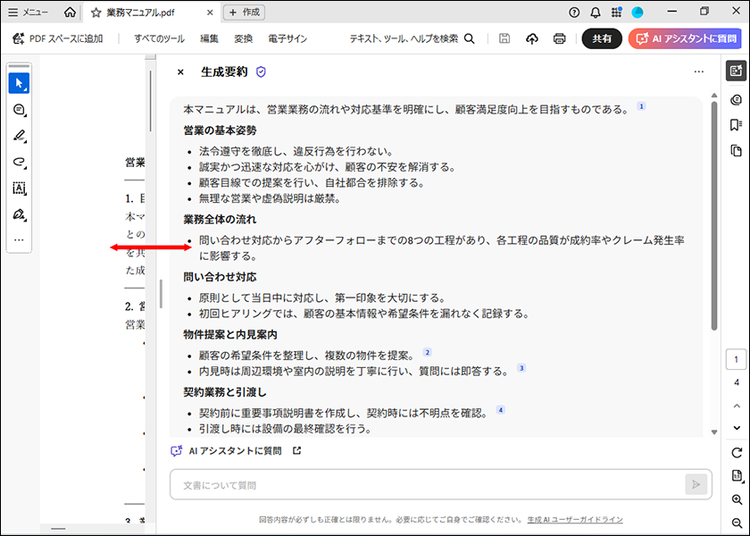Select the arrow selection tool

tap(19, 83)
